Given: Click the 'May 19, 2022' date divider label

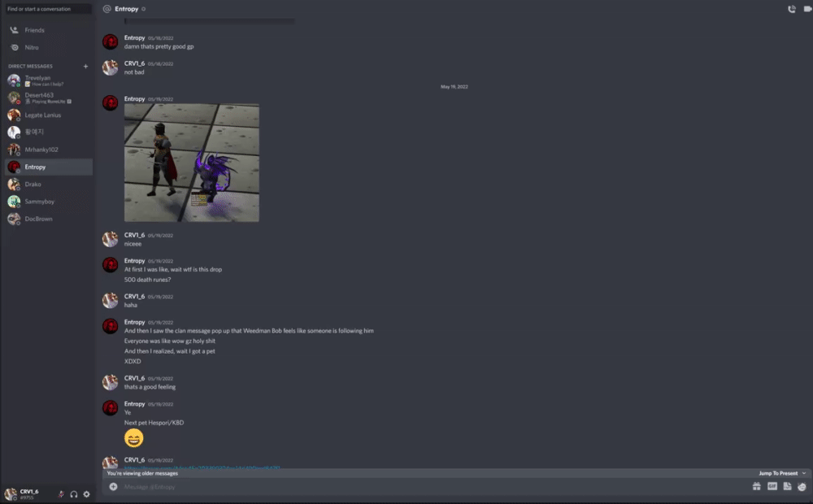Looking at the screenshot, I should (x=454, y=87).
